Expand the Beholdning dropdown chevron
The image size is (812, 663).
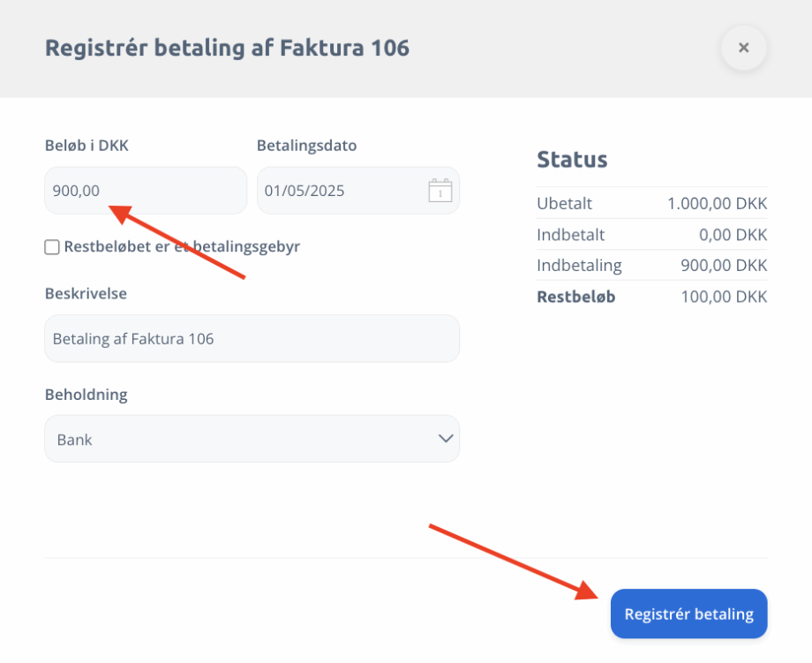click(446, 439)
